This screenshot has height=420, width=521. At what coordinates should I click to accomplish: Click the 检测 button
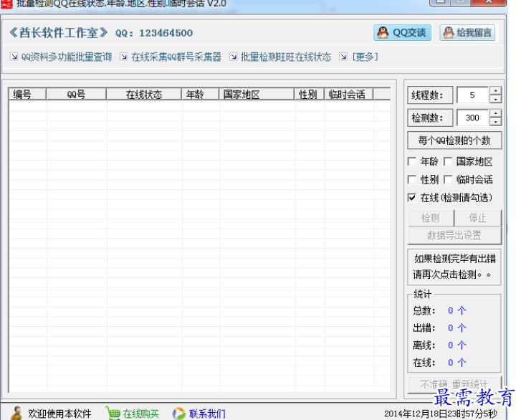coord(431,218)
